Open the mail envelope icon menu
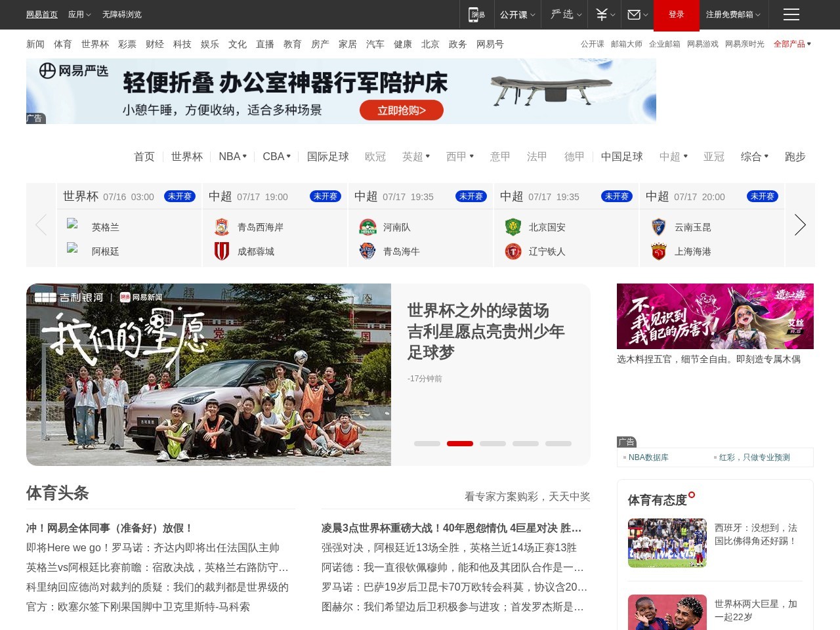The height and width of the screenshot is (630, 840). coord(637,14)
